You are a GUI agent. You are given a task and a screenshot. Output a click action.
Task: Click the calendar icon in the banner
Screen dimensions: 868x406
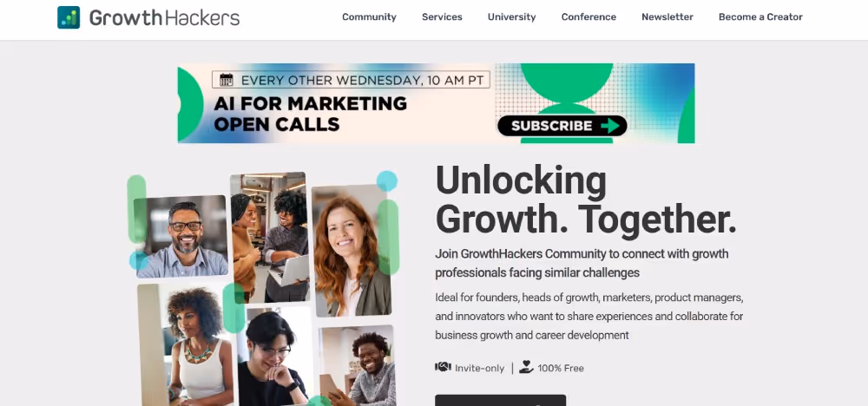click(x=226, y=80)
